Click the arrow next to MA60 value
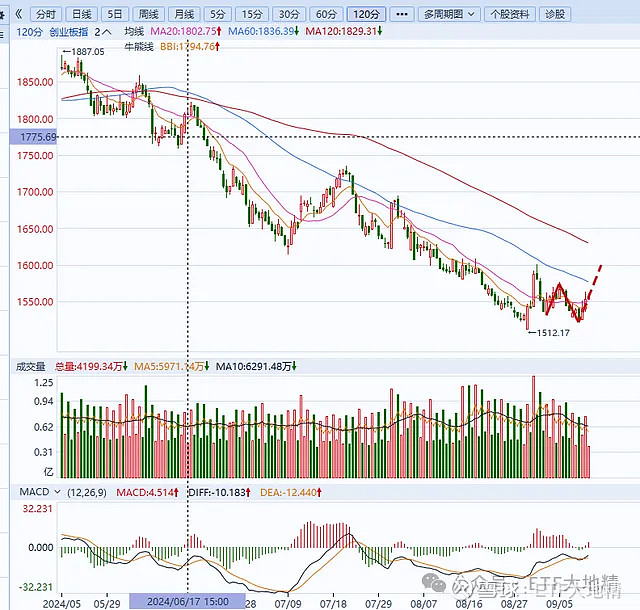Image resolution: width=640 pixels, height=610 pixels. 296,32
